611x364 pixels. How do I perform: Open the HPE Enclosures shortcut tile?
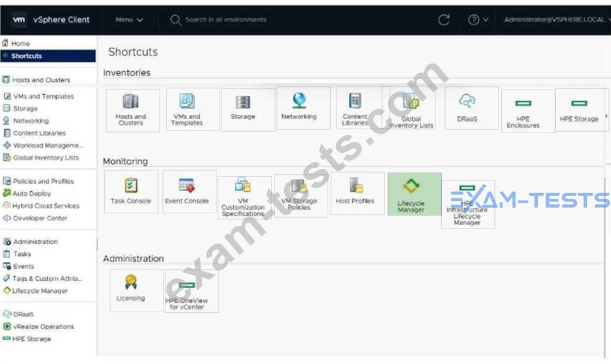[528, 111]
